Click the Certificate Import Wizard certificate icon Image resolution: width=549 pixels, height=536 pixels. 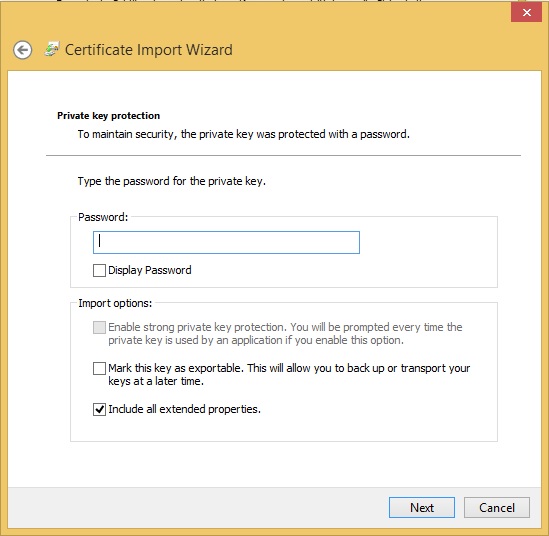coord(51,49)
